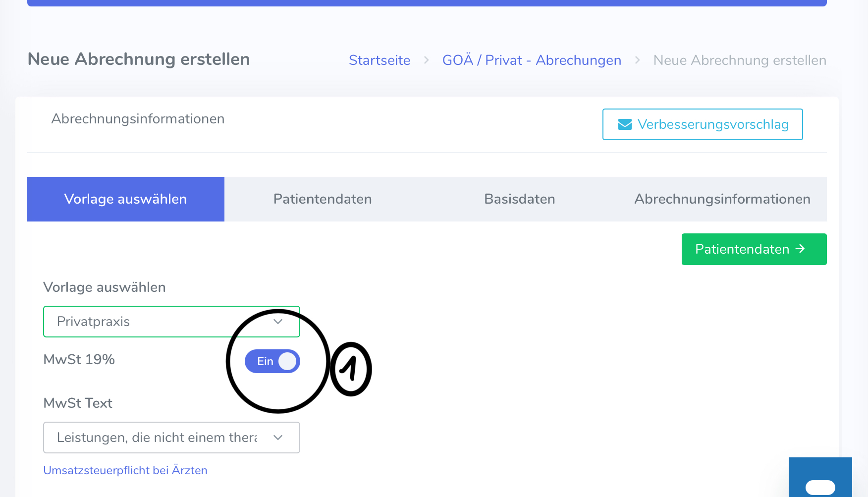The height and width of the screenshot is (497, 868).
Task: Select the Vorlage auswählen tab
Action: click(x=126, y=199)
